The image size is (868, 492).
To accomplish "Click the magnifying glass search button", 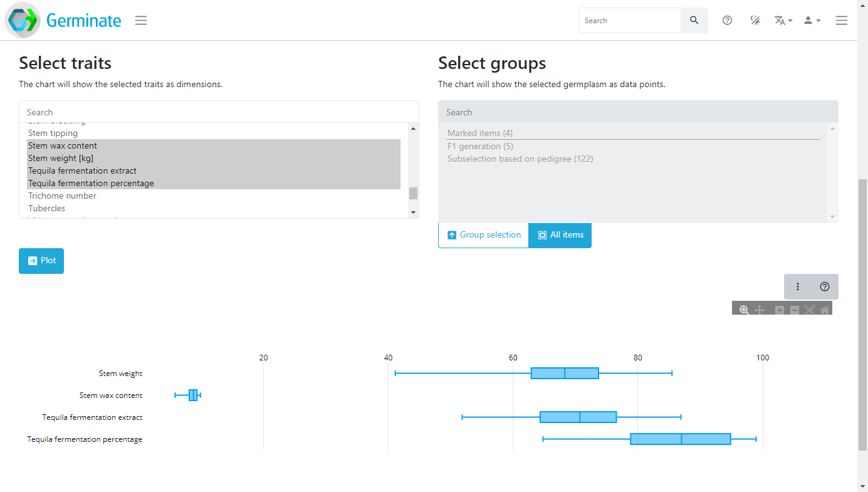I will (x=694, y=21).
